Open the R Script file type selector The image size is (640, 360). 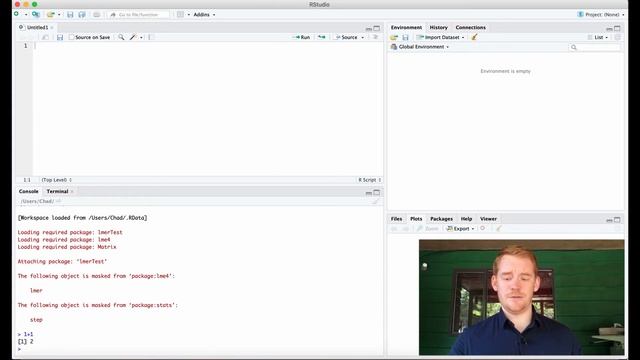tap(369, 180)
